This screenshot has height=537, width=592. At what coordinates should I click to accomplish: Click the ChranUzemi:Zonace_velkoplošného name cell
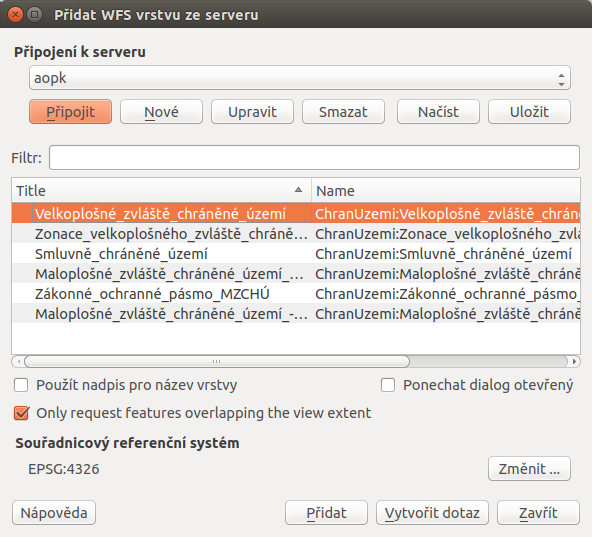pos(446,234)
